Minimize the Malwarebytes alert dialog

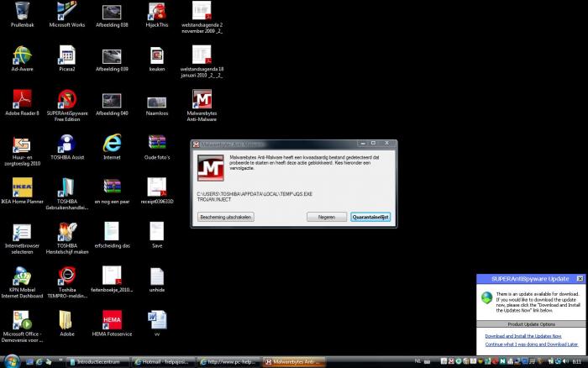362,144
